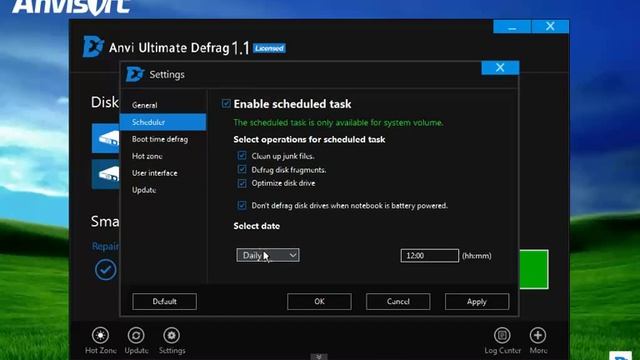Click the Licensed badge
640x360 pixels.
click(x=269, y=48)
